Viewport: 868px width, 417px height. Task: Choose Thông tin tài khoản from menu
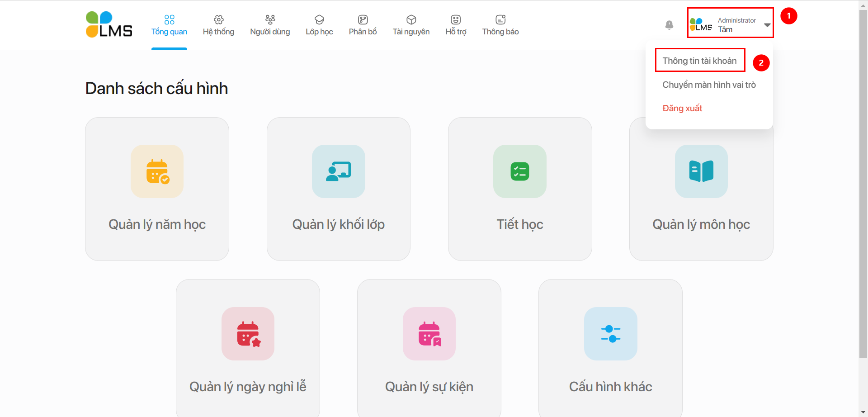pos(699,61)
